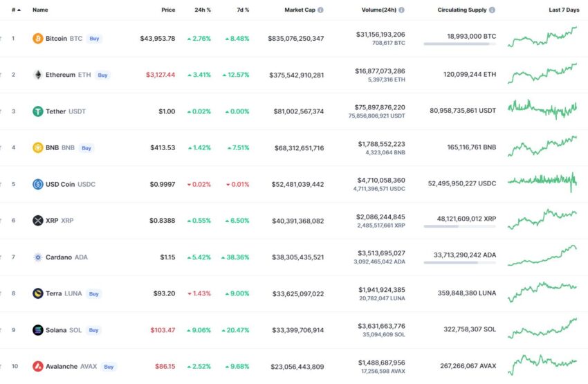Click the Last 7 Days column header
The height and width of the screenshot is (384, 588).
[564, 10]
